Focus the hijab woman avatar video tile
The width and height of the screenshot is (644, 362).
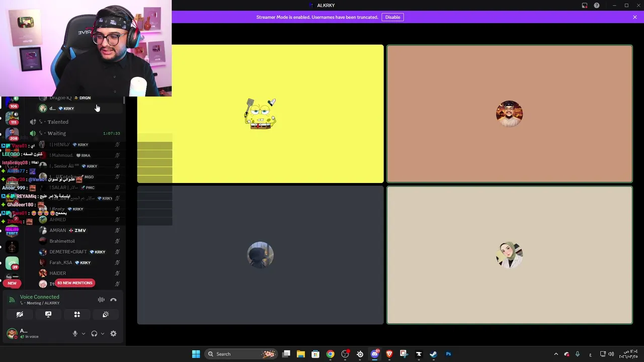pos(510,255)
